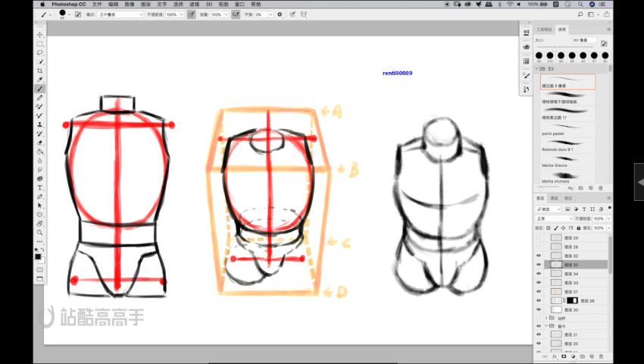Select the Lasso tool

40,52
